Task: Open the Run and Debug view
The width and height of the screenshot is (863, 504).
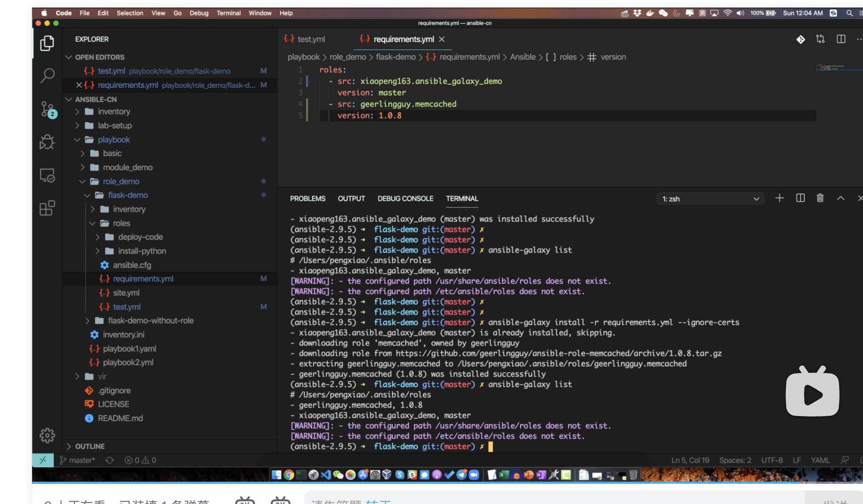Action: (x=47, y=142)
